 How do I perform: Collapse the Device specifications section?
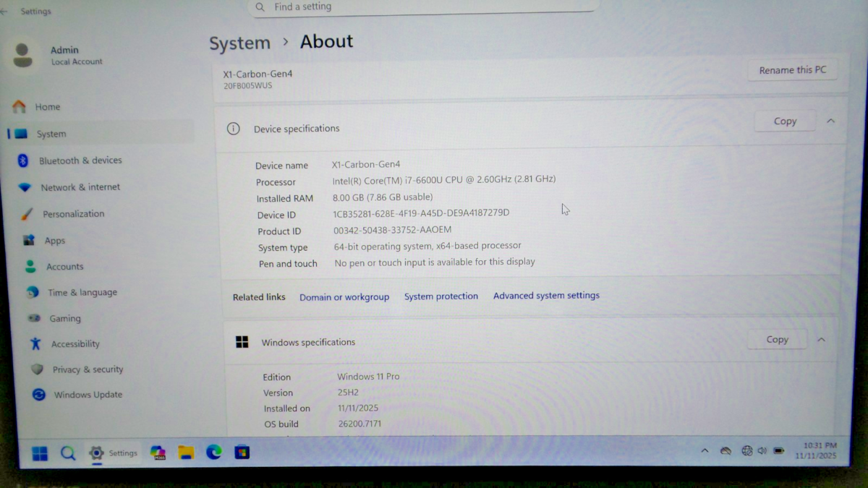click(x=830, y=121)
